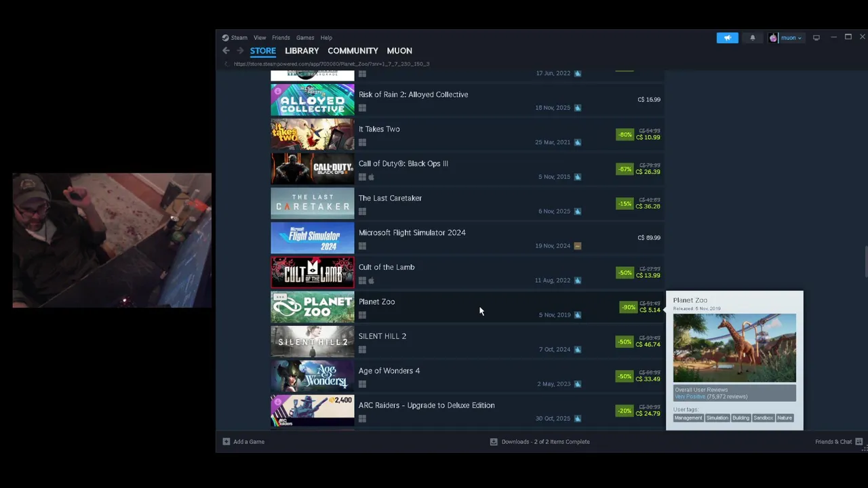This screenshot has height=488, width=868.
Task: Click the review thumb icon beside 5 Nov, 2019
Action: pos(578,315)
